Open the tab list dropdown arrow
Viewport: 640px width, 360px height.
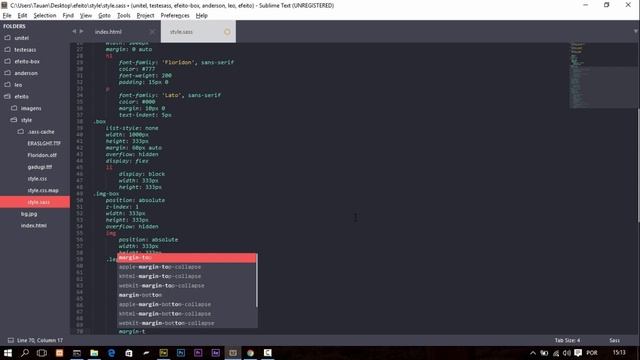coord(636,31)
